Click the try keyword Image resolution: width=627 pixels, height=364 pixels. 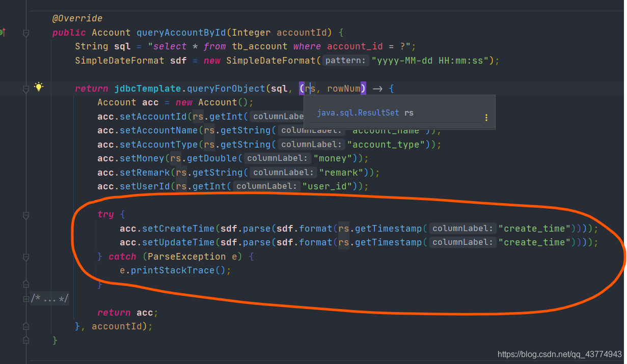pyautogui.click(x=105, y=214)
